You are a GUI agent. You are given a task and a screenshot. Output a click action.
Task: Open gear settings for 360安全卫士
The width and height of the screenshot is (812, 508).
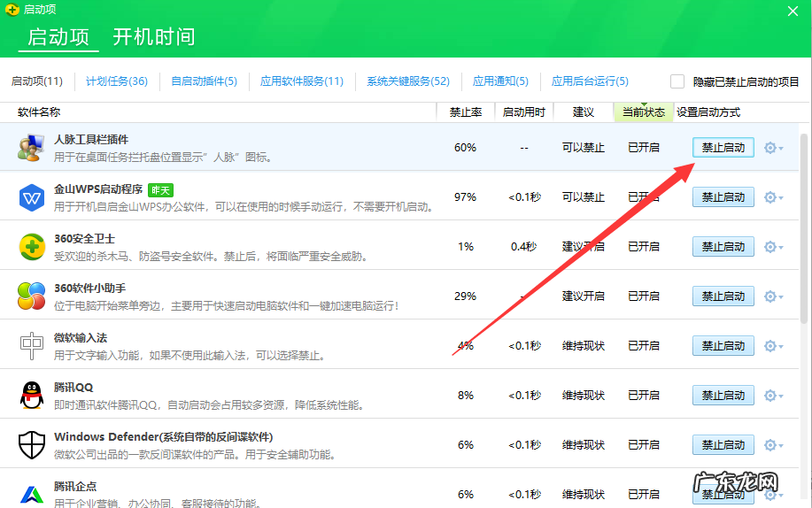click(773, 247)
